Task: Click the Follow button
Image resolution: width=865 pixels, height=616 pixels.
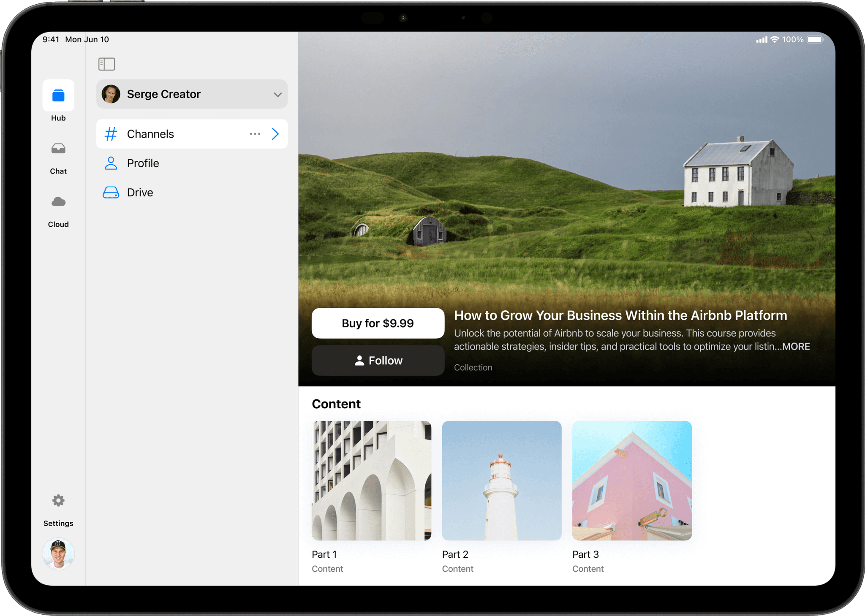Action: pos(378,361)
